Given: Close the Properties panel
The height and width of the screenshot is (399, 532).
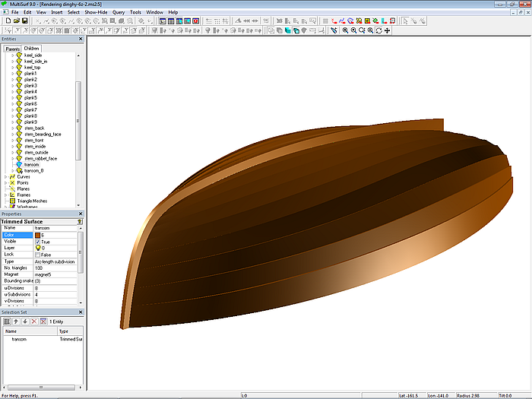Looking at the screenshot, I should (x=81, y=214).
